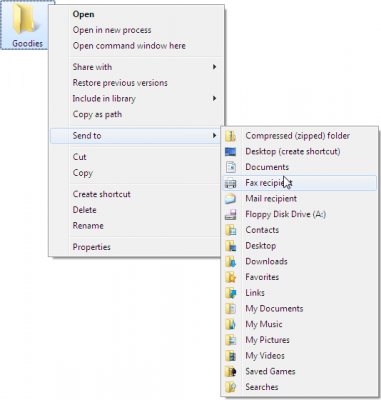The width and height of the screenshot is (381, 400).
Task: Send to Saved Games
Action: [299, 371]
